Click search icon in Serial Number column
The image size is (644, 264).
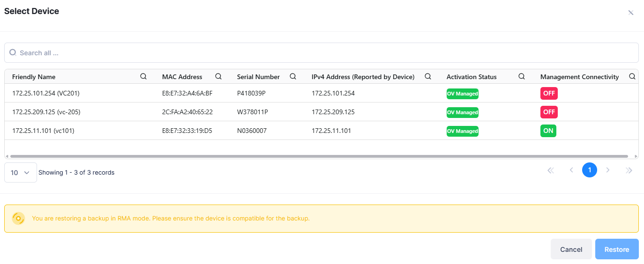(x=293, y=77)
